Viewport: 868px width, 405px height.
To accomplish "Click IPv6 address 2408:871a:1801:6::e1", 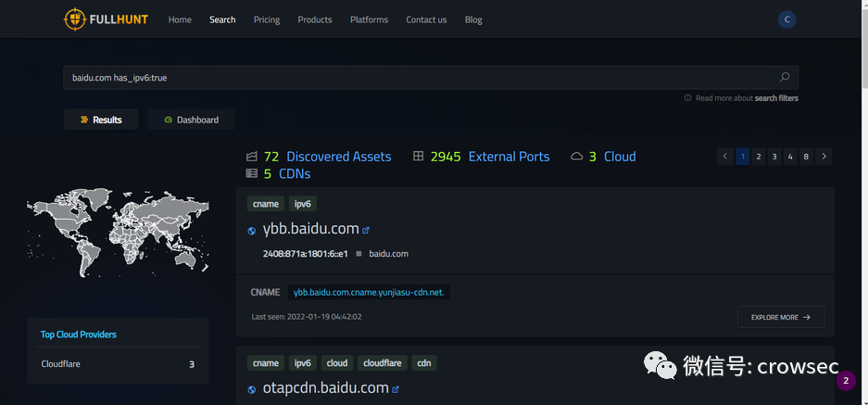I will click(x=306, y=254).
